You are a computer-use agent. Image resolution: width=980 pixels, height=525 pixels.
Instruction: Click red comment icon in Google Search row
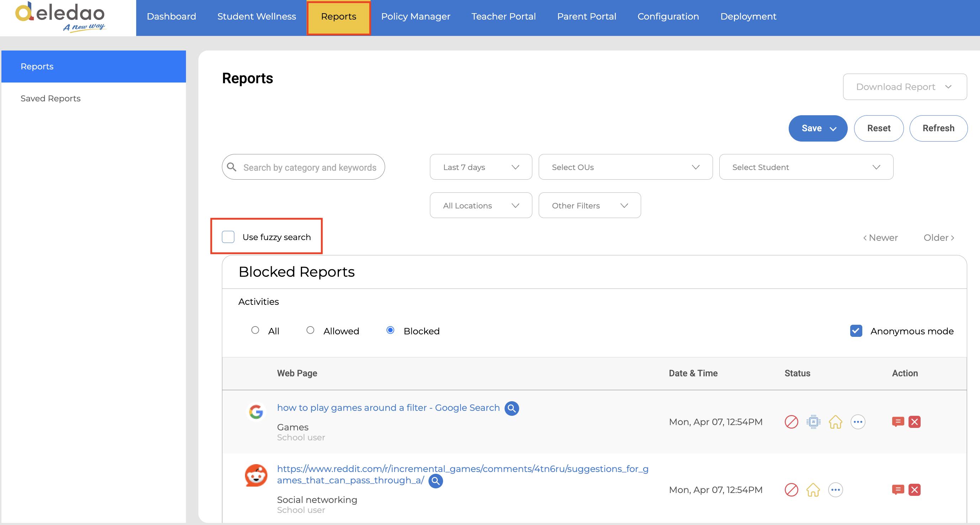pyautogui.click(x=898, y=421)
